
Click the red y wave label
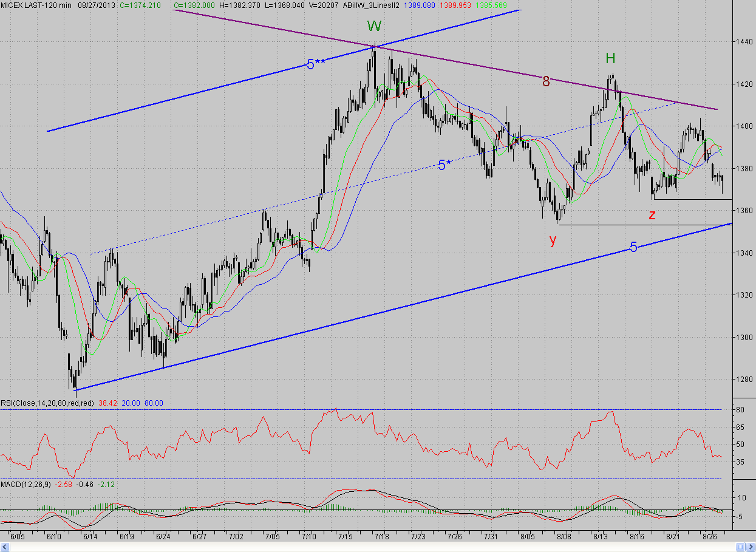[x=553, y=240]
